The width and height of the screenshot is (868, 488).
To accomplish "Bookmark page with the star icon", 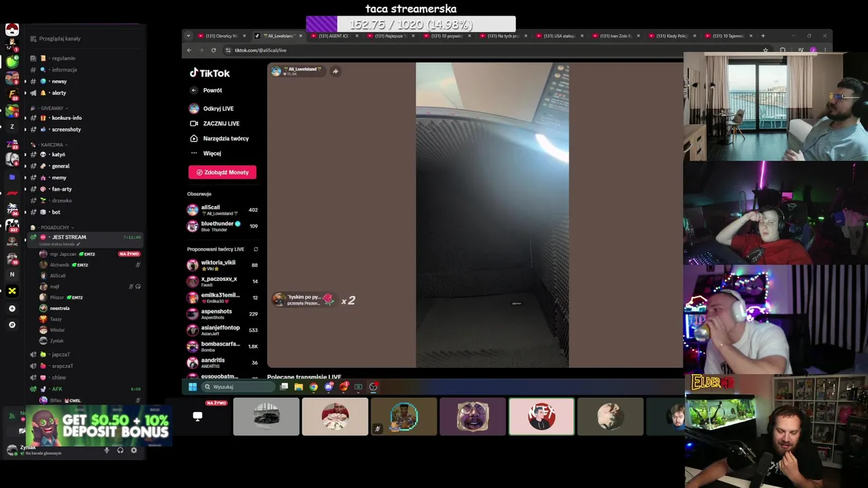I will [766, 50].
